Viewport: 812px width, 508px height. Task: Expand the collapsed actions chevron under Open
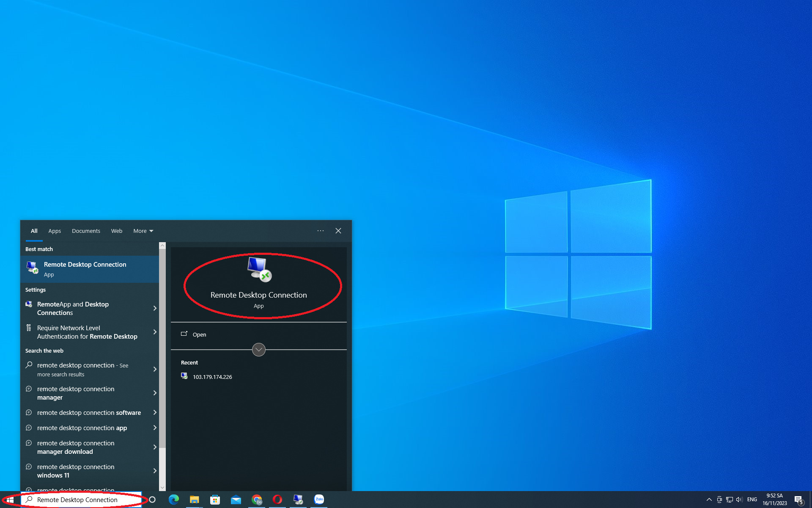258,350
